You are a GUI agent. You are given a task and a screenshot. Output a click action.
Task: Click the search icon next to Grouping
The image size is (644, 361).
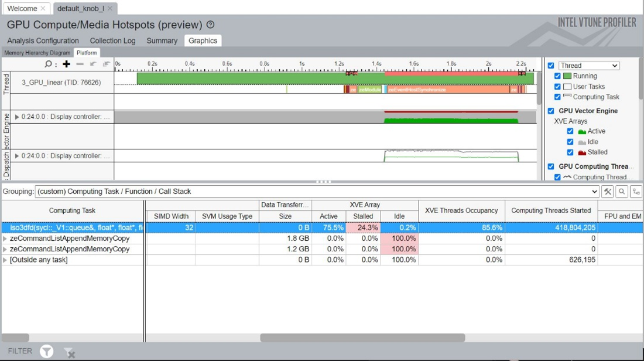coord(622,192)
